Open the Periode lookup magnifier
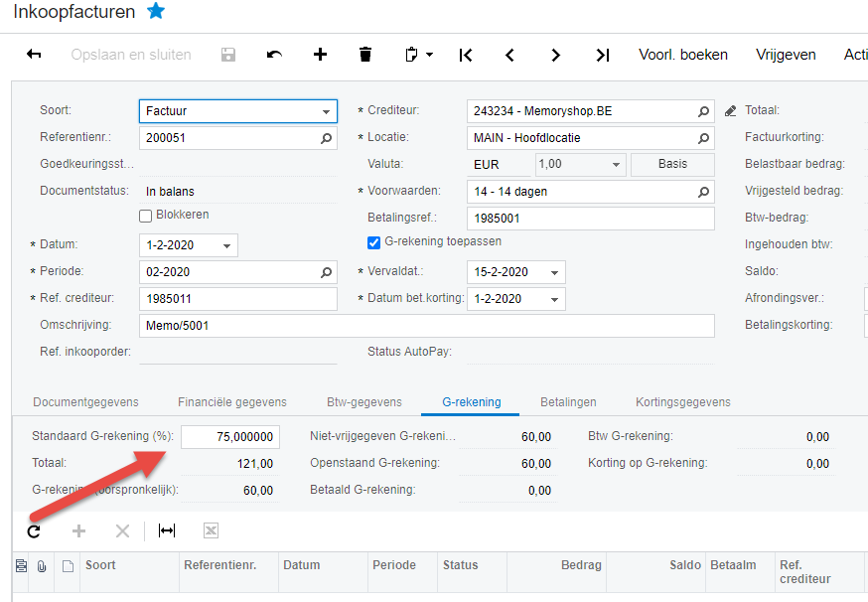 [326, 272]
